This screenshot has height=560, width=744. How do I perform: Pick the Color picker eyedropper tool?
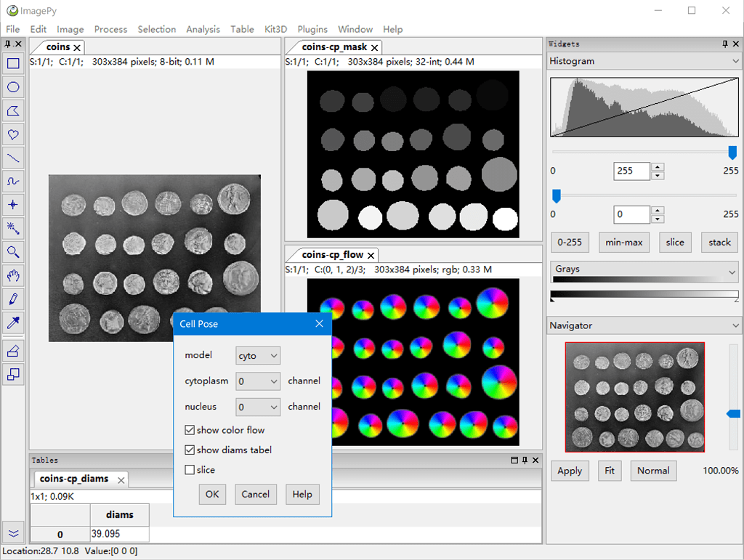click(x=12, y=322)
